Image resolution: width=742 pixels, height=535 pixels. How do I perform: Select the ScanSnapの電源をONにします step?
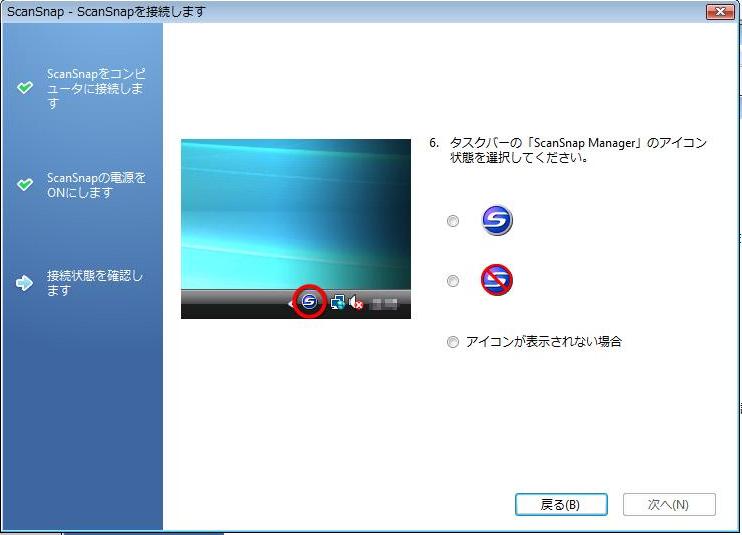click(96, 185)
